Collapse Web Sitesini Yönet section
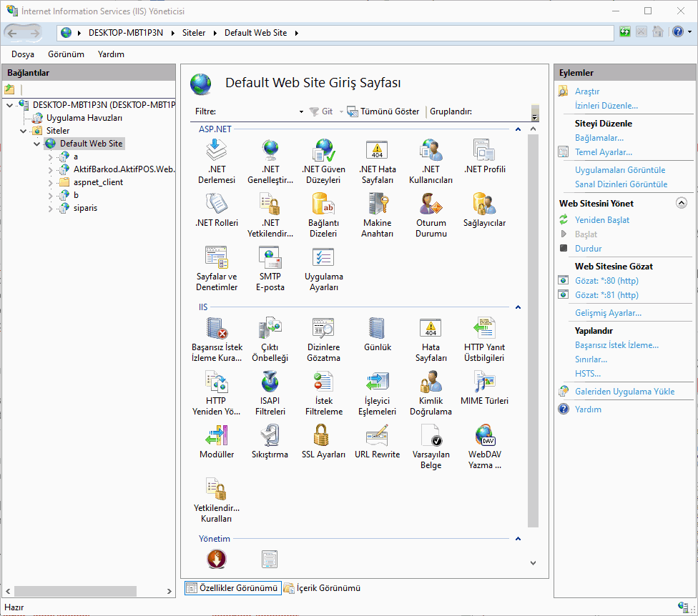Screen dimensions: 698x616 coord(681,203)
